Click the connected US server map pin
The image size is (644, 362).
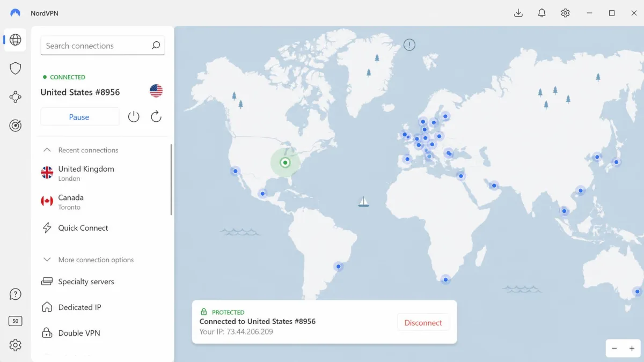click(x=285, y=162)
